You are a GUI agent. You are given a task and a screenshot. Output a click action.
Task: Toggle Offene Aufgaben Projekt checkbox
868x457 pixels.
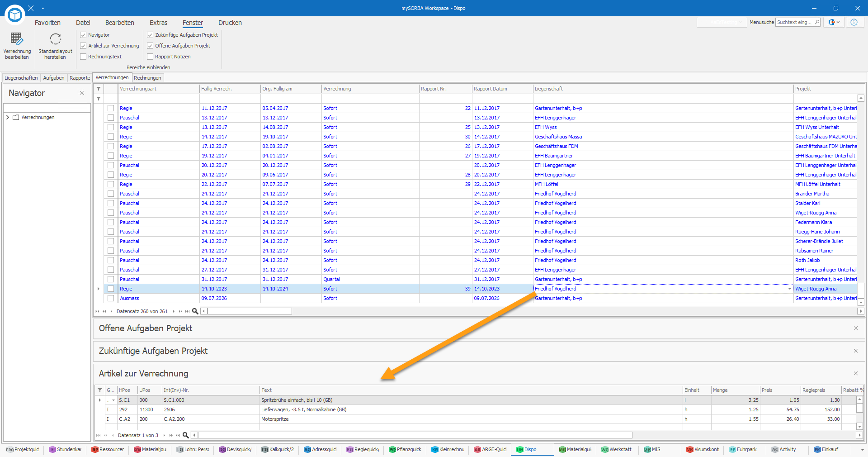pos(150,46)
